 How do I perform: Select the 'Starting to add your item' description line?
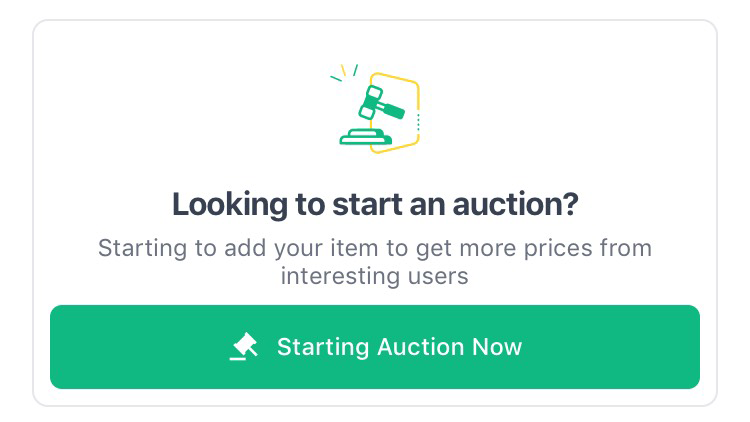pos(375,248)
